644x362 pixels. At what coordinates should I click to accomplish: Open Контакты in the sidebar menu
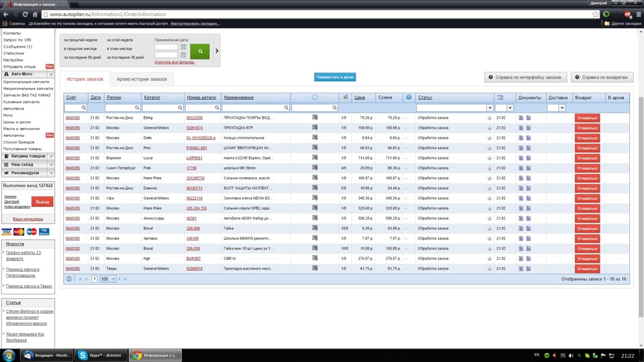click(12, 33)
